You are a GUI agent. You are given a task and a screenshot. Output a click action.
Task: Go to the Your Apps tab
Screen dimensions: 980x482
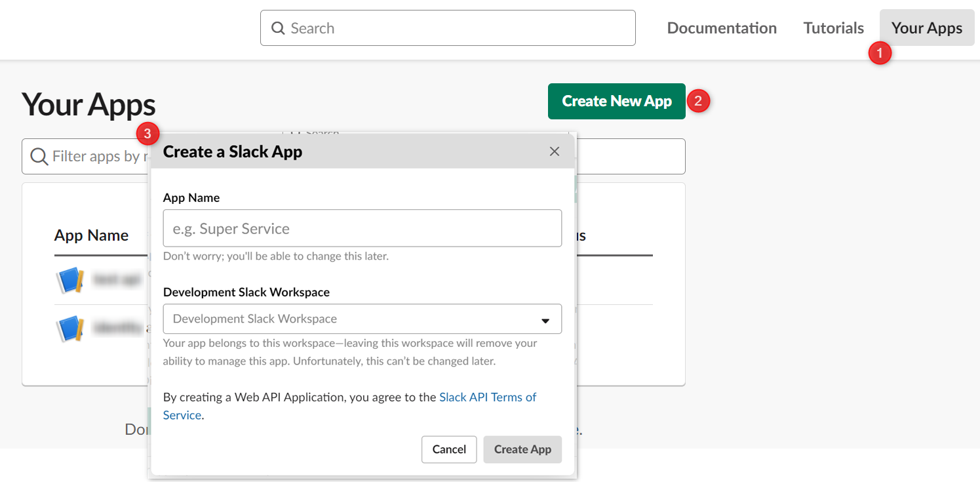927,28
